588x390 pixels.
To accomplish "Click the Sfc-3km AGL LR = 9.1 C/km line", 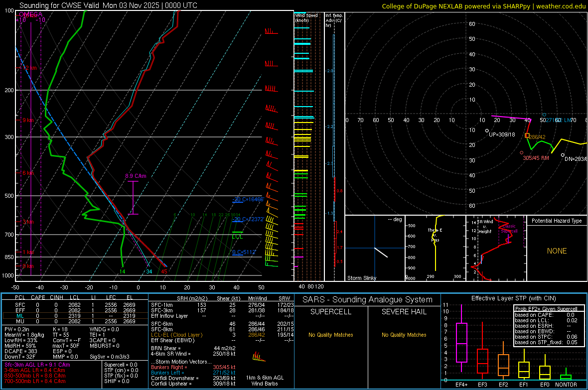I will [37, 365].
